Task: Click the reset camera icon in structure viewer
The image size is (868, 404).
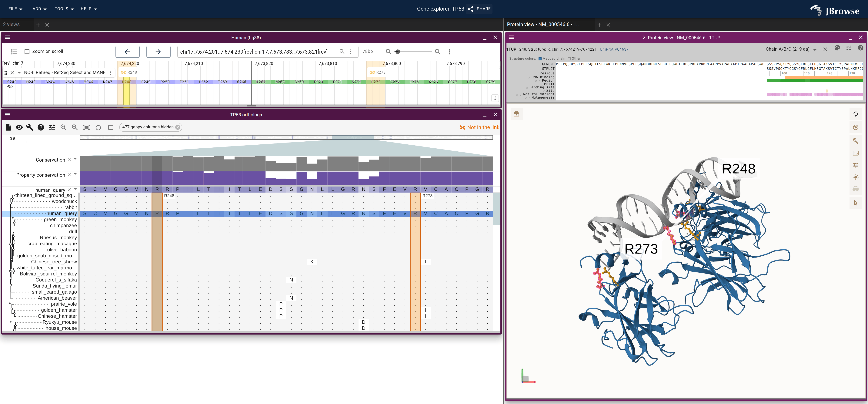Action: [856, 114]
